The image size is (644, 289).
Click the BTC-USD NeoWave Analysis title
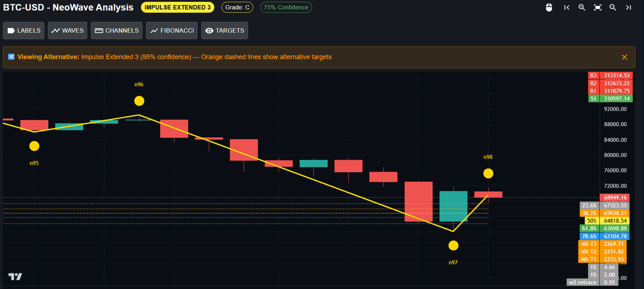coord(68,8)
